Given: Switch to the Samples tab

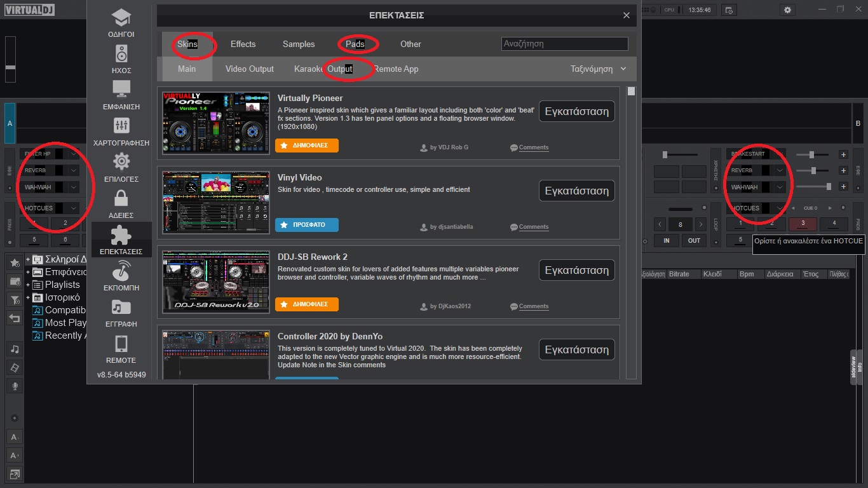Looking at the screenshot, I should (299, 44).
